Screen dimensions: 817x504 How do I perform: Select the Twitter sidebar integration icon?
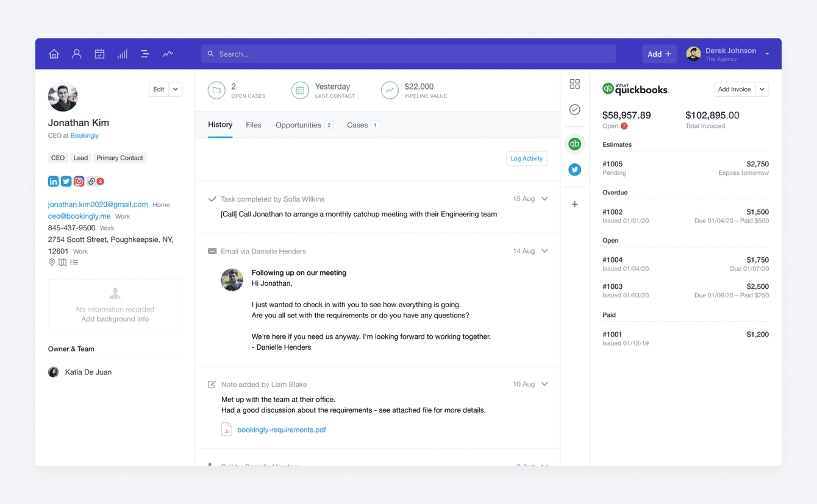click(574, 169)
